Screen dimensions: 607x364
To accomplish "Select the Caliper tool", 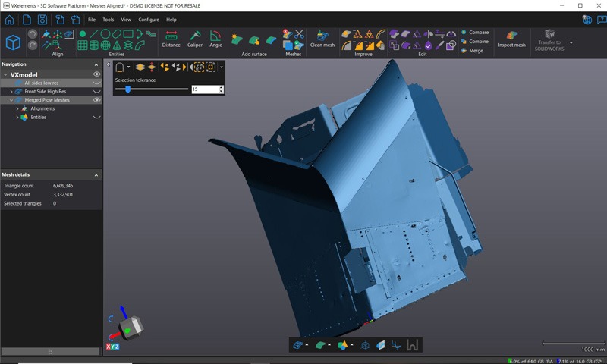I will click(x=195, y=39).
